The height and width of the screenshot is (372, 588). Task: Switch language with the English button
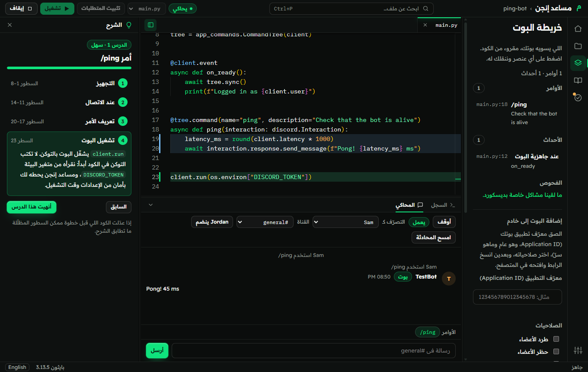click(17, 367)
